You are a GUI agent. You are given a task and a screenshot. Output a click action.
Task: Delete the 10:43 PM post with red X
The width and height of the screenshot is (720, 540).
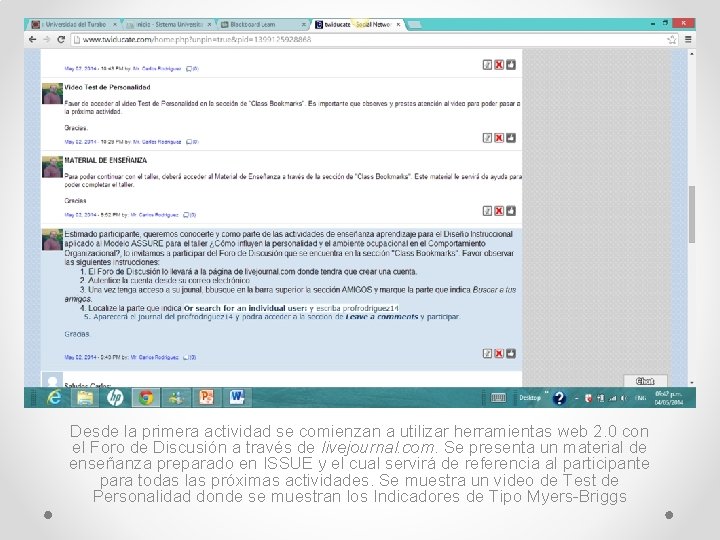(x=499, y=65)
